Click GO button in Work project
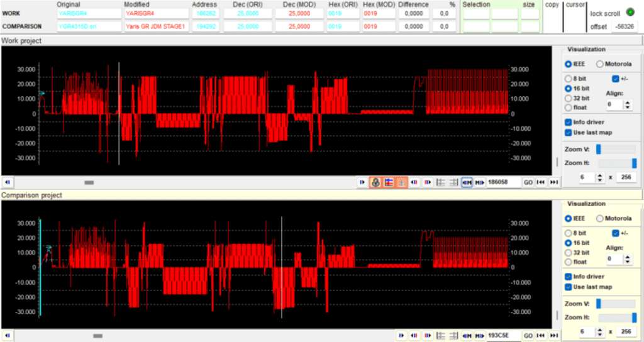The height and width of the screenshot is (342, 644). (x=528, y=182)
